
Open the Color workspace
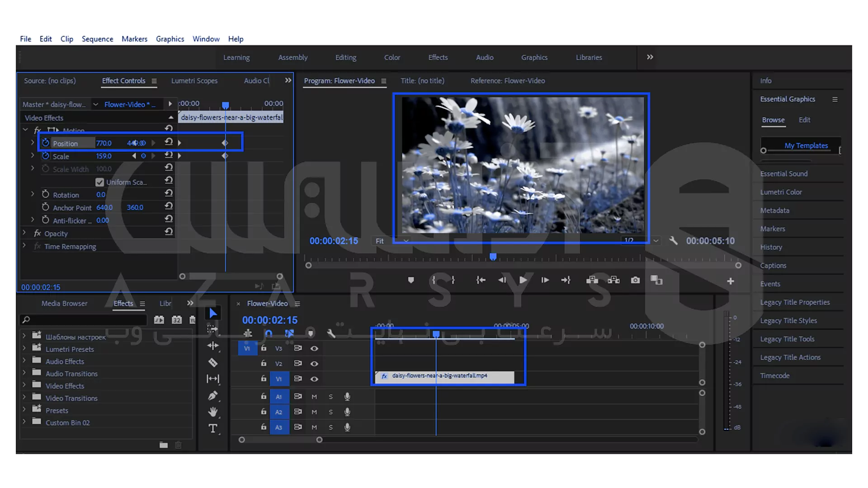(392, 57)
